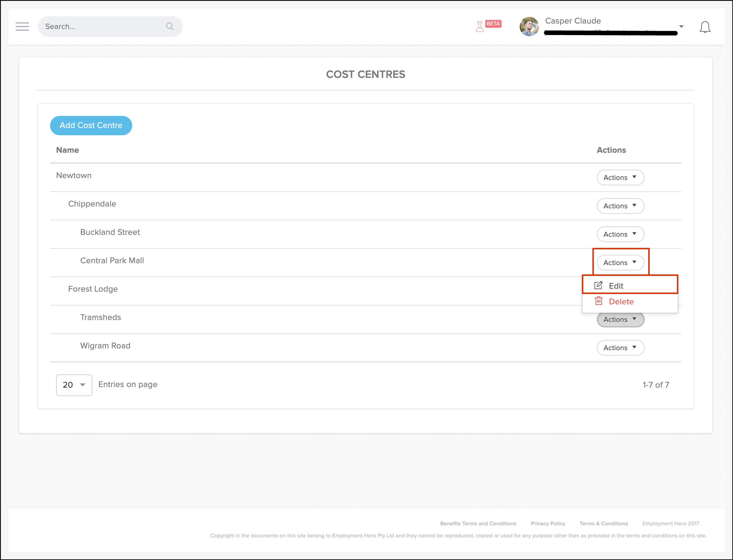Change the 20 entries per page selector
The image size is (733, 560).
74,385
